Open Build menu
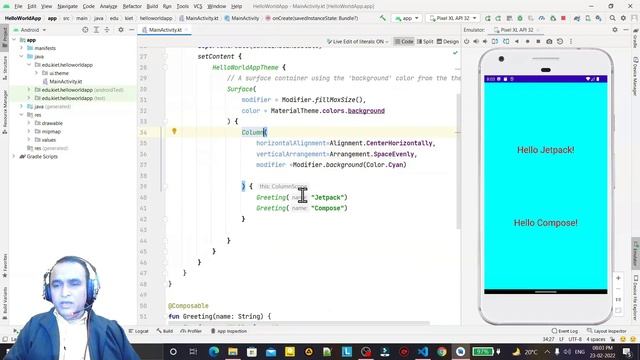The width and height of the screenshot is (640, 360). pos(152,6)
